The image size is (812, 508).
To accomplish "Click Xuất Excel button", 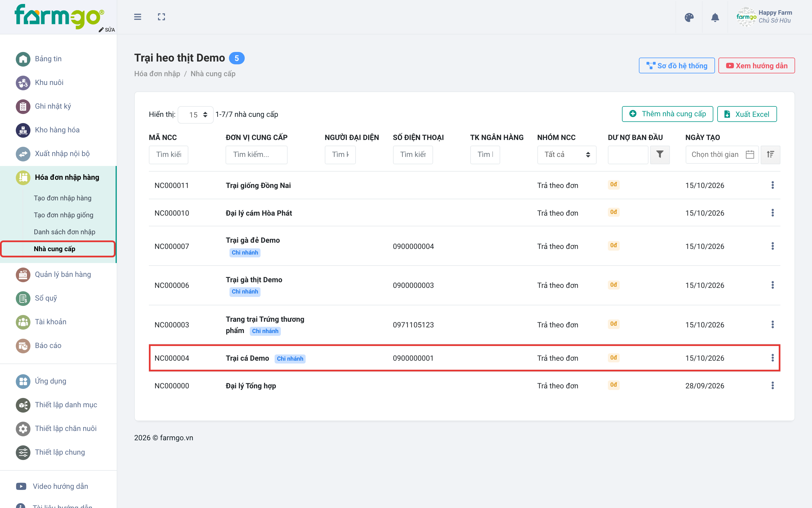I will (x=747, y=114).
